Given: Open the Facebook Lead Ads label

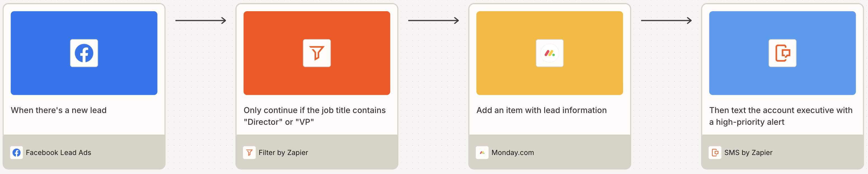Looking at the screenshot, I should tap(58, 152).
